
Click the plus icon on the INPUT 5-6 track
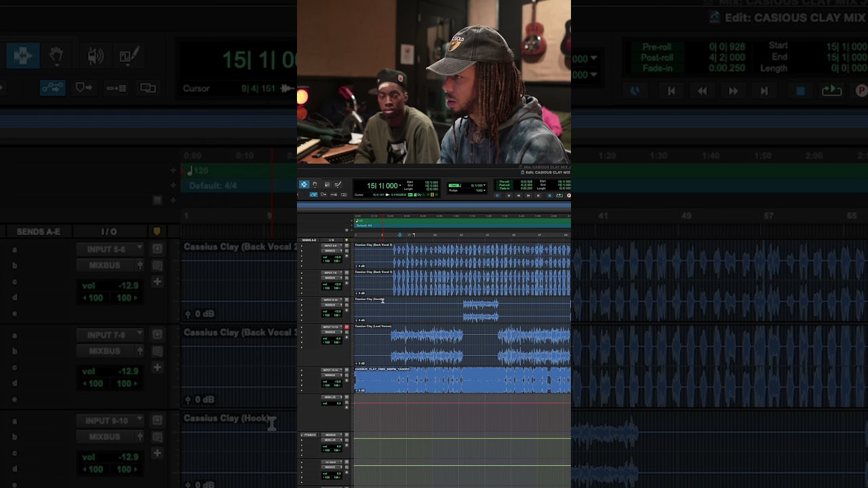[347, 256]
